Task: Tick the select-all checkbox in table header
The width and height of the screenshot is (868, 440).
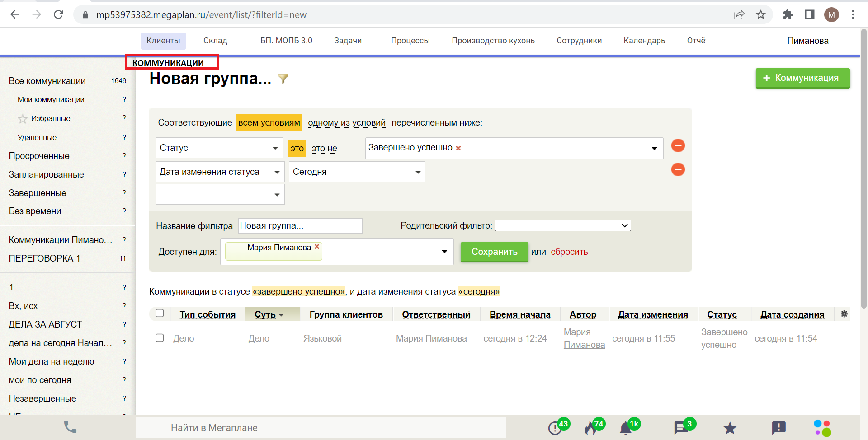Action: [x=160, y=313]
